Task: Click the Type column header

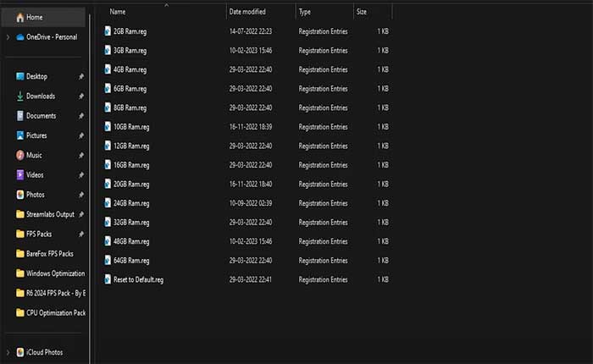Action: (305, 12)
